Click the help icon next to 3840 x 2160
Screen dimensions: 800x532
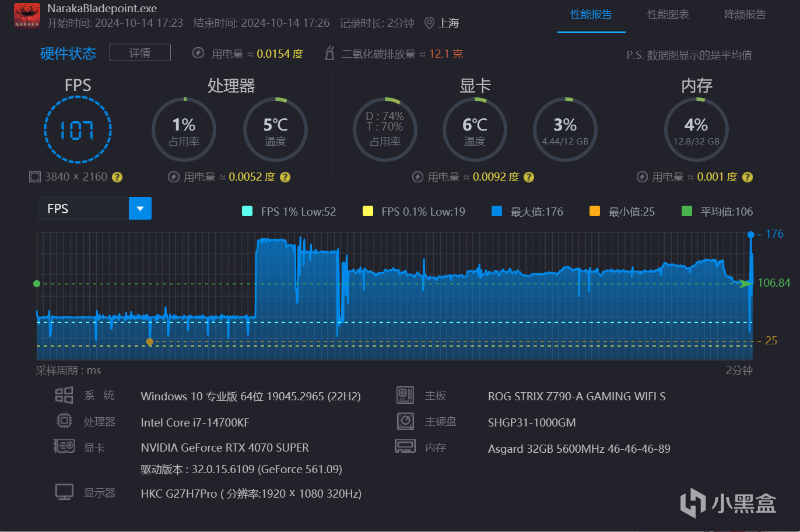pos(117,177)
